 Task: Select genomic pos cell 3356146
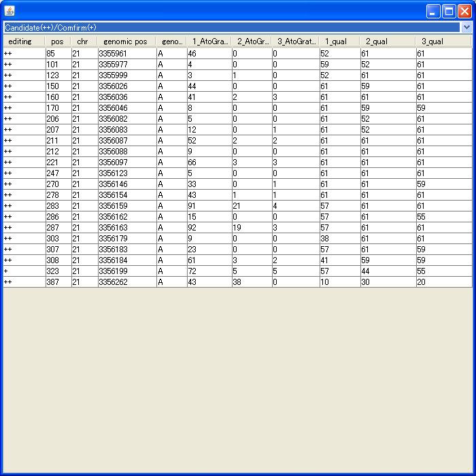(127, 184)
